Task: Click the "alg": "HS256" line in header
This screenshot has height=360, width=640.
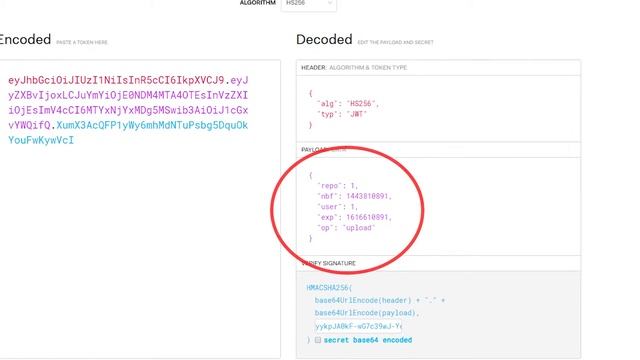Action: [x=348, y=104]
